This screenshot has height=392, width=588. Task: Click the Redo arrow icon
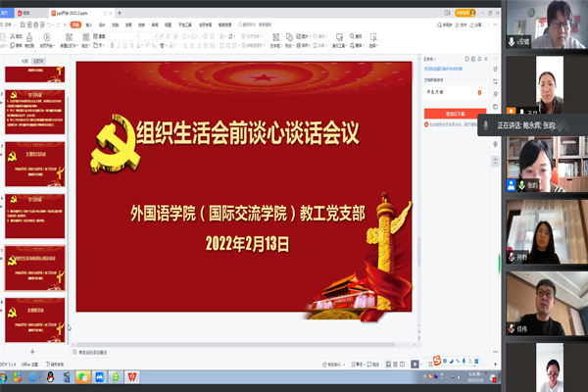58,24
